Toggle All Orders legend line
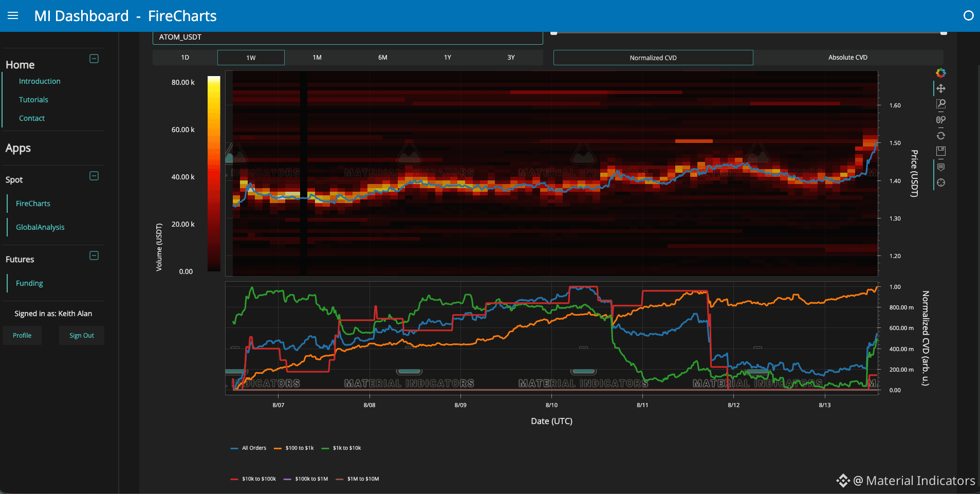 (249, 448)
